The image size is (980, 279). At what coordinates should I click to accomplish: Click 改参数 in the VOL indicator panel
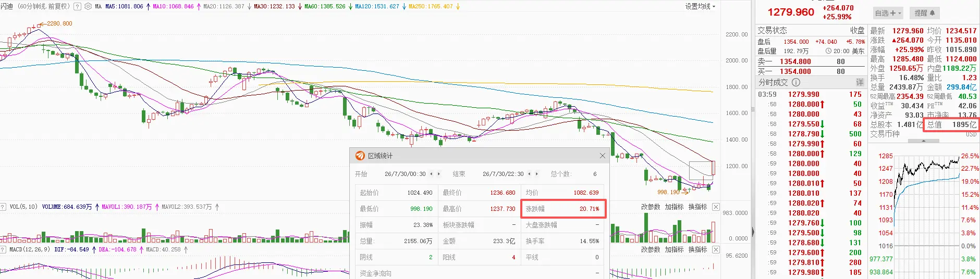pyautogui.click(x=651, y=207)
